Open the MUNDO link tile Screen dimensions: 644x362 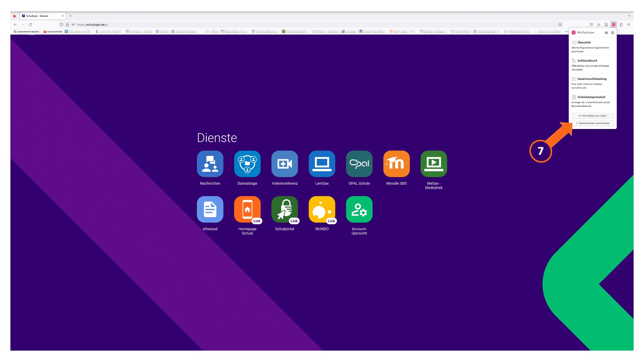[x=322, y=209]
